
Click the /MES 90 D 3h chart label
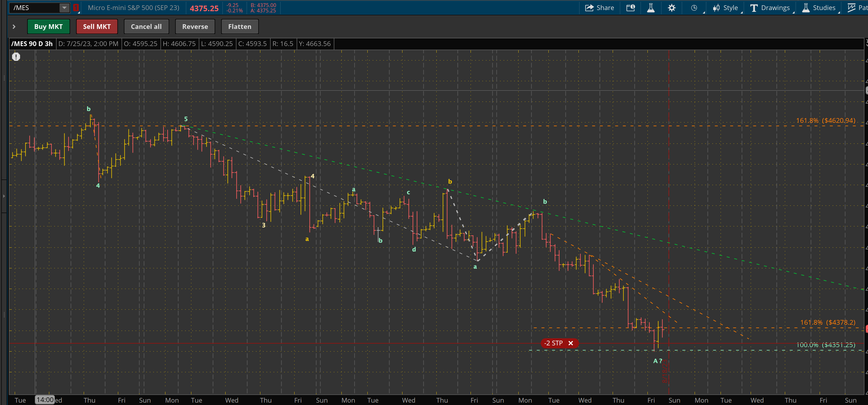click(x=32, y=44)
